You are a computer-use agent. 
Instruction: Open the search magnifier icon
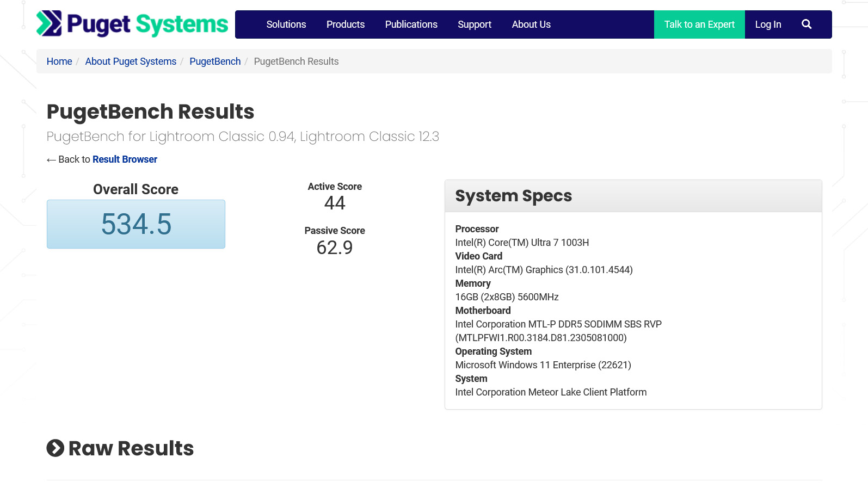tap(807, 24)
